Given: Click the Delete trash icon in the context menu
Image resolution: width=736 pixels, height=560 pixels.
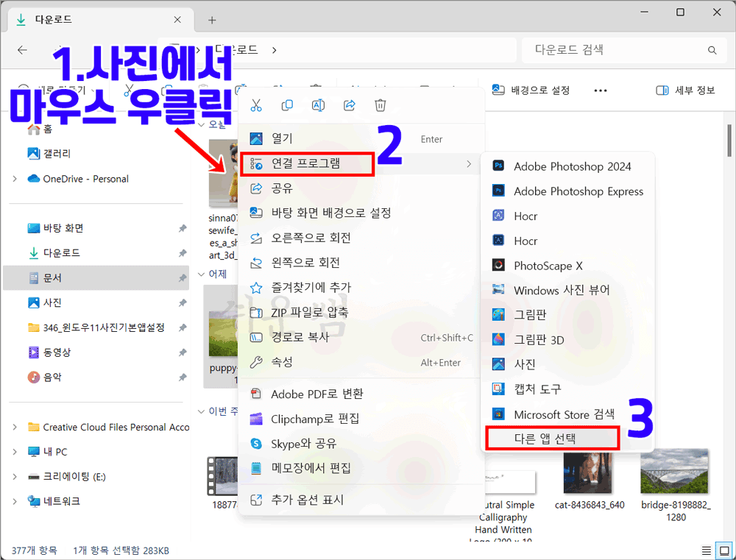Looking at the screenshot, I should point(380,105).
